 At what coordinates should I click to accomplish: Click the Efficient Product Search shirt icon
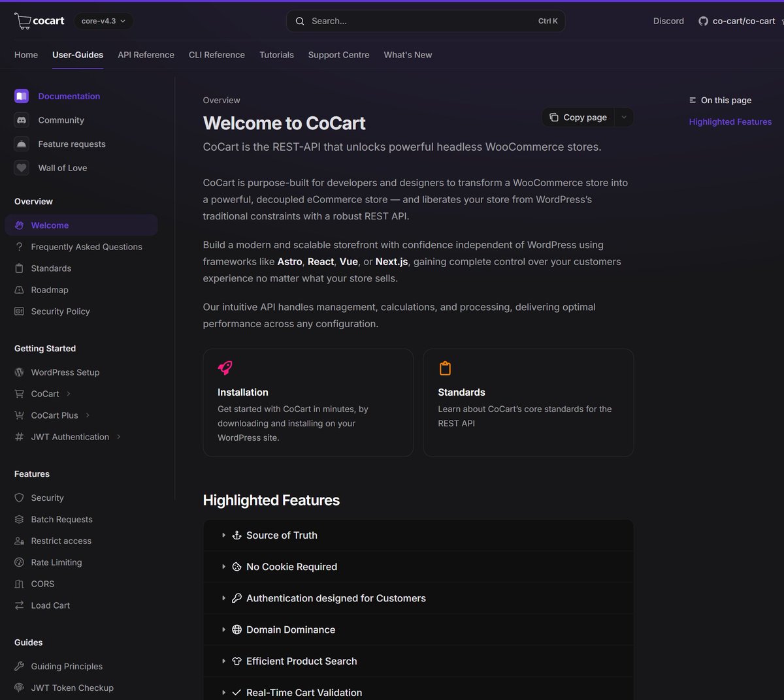(x=237, y=661)
